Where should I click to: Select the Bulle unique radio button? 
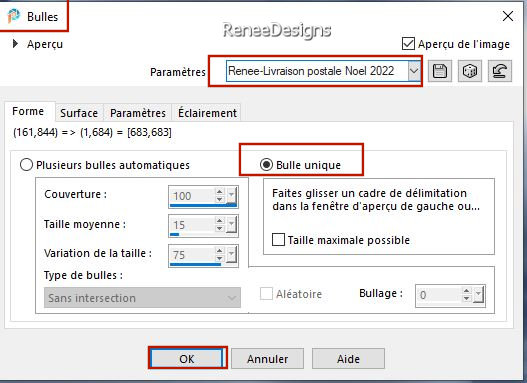[266, 165]
